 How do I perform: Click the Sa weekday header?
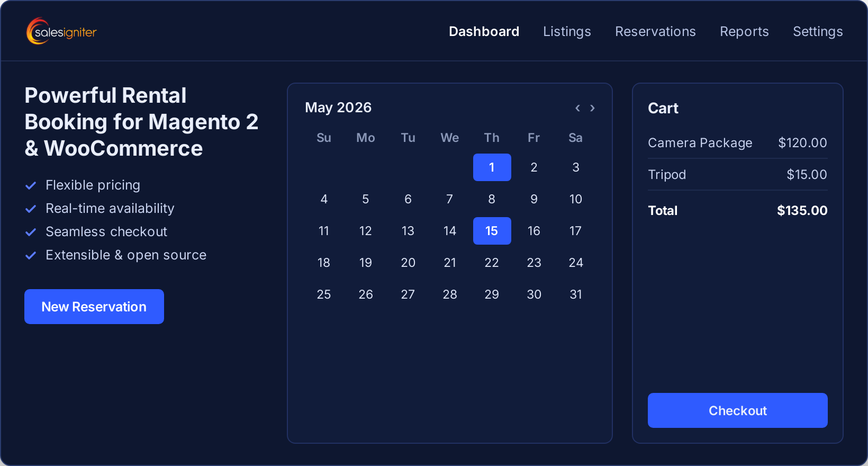(576, 138)
